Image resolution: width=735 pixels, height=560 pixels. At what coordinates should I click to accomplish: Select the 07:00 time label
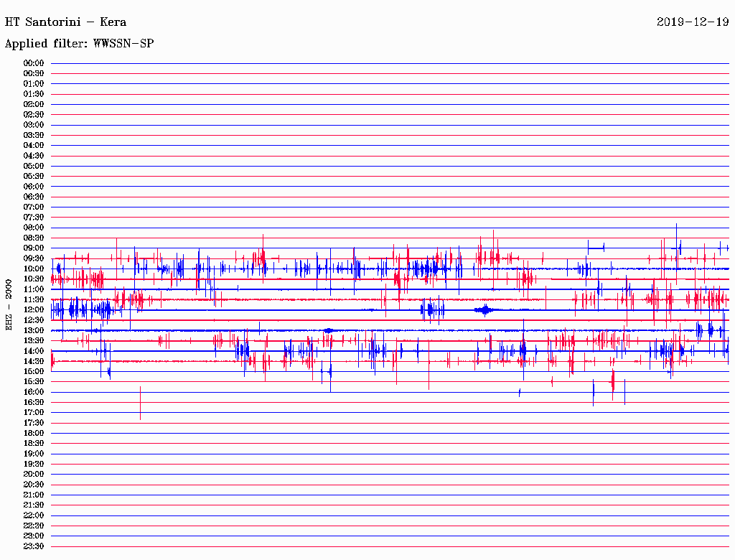click(34, 207)
